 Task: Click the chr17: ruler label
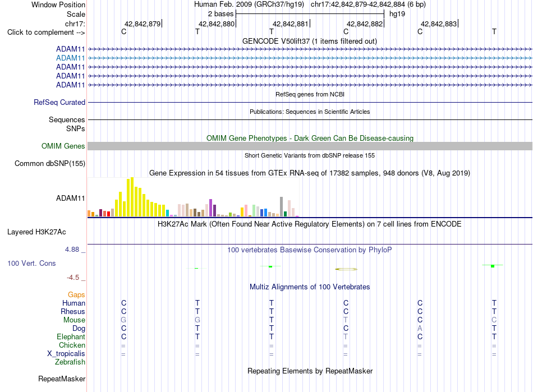pos(75,24)
